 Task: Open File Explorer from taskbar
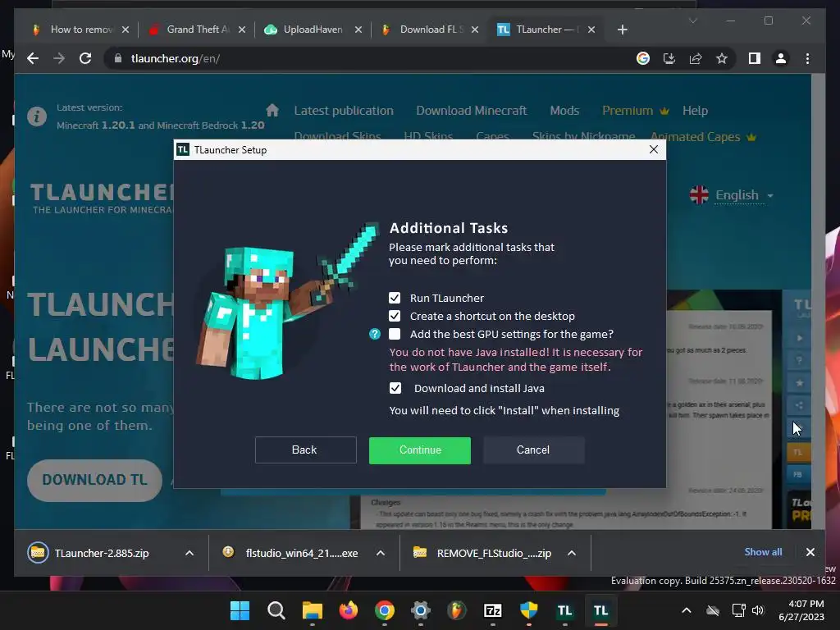pos(312,610)
